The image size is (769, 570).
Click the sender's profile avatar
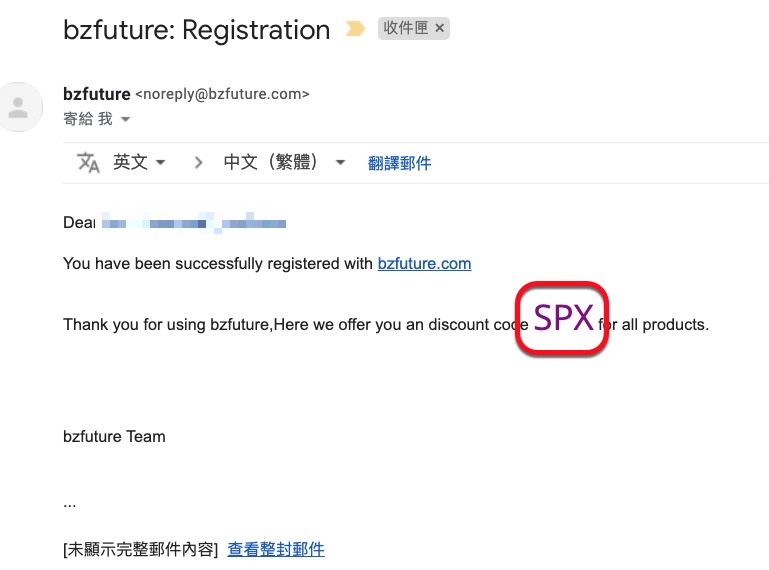19,107
